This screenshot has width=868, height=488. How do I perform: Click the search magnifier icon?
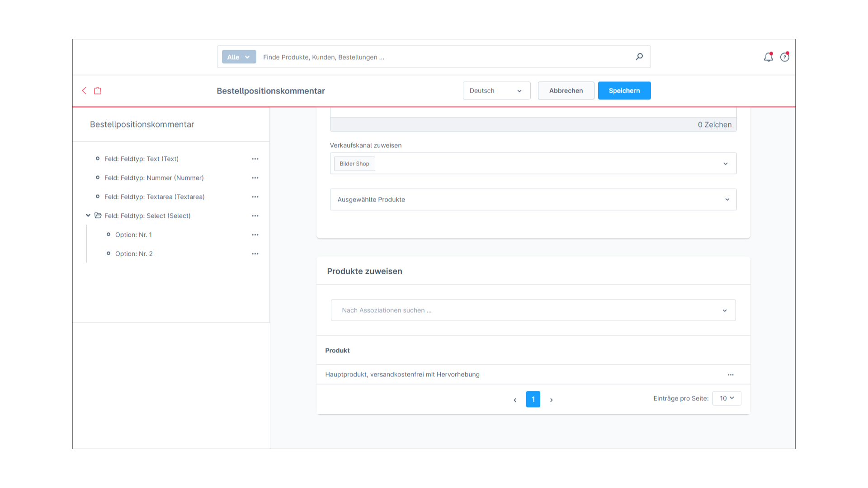click(x=639, y=56)
